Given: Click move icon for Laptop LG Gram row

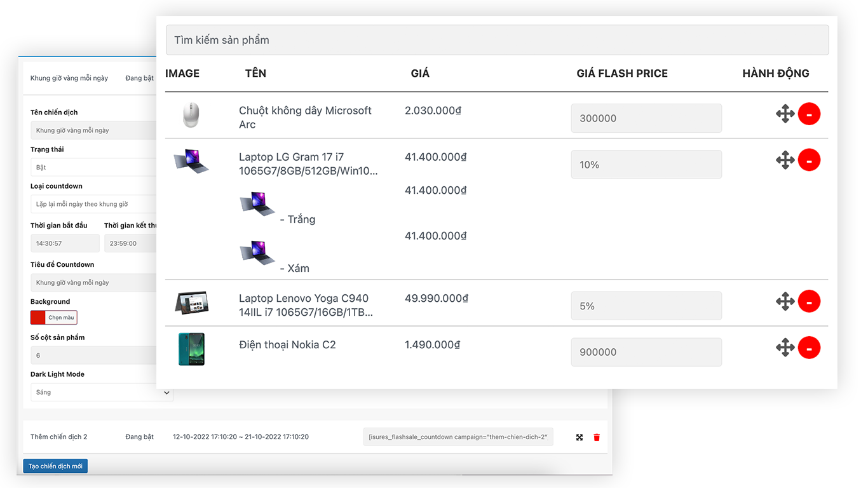Looking at the screenshot, I should 785,160.
